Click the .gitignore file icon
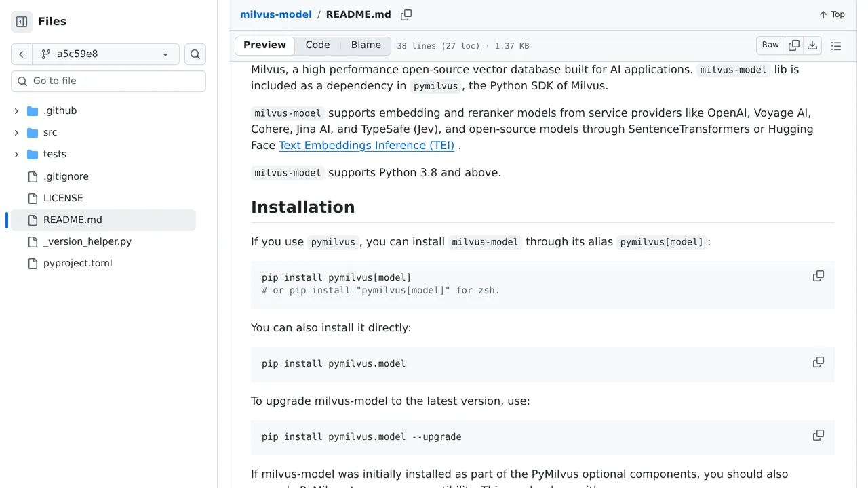This screenshot has width=868, height=488. (x=33, y=176)
